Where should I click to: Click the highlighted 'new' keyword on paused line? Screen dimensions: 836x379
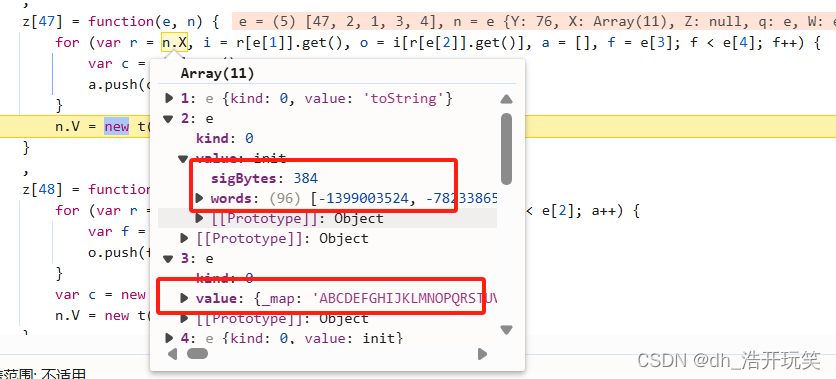coord(116,127)
